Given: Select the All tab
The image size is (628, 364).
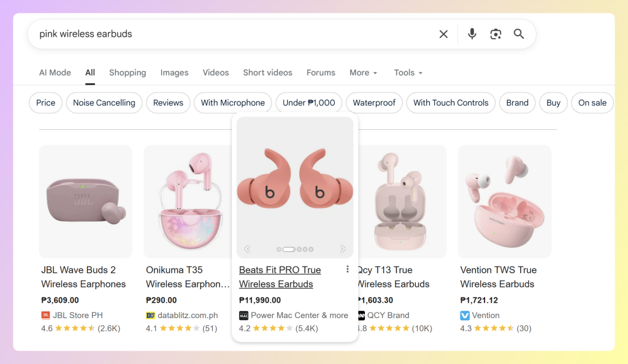Looking at the screenshot, I should tap(90, 72).
